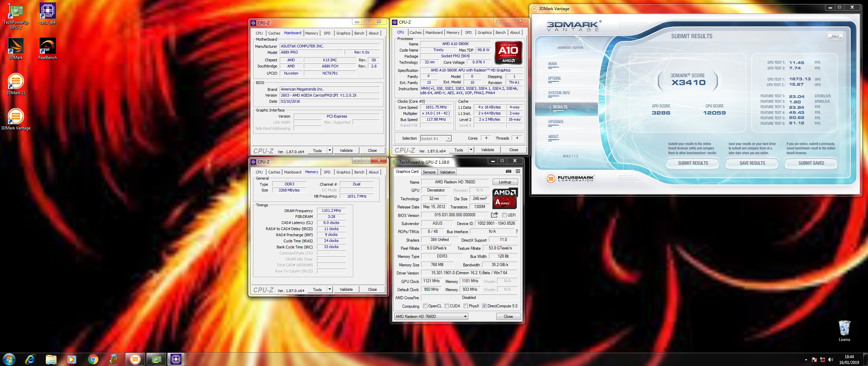The height and width of the screenshot is (366, 868).
Task: Click Lookup button in GPU-Z
Action: [505, 182]
